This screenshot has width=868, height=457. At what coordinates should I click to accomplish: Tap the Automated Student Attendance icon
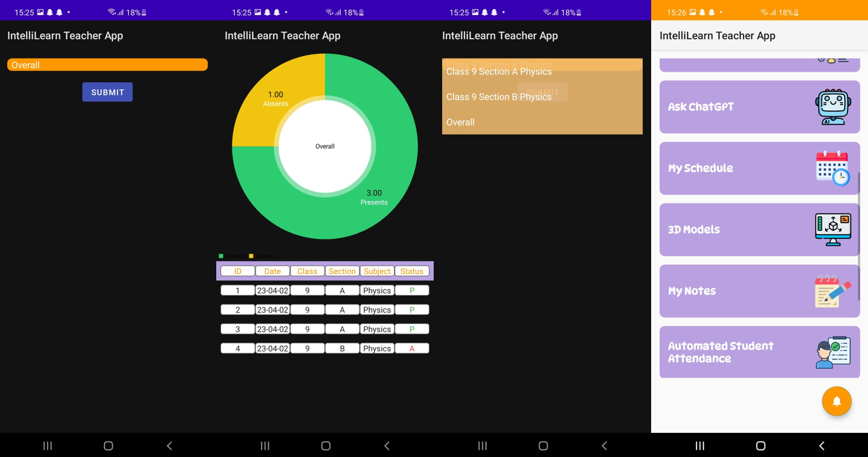pos(832,353)
